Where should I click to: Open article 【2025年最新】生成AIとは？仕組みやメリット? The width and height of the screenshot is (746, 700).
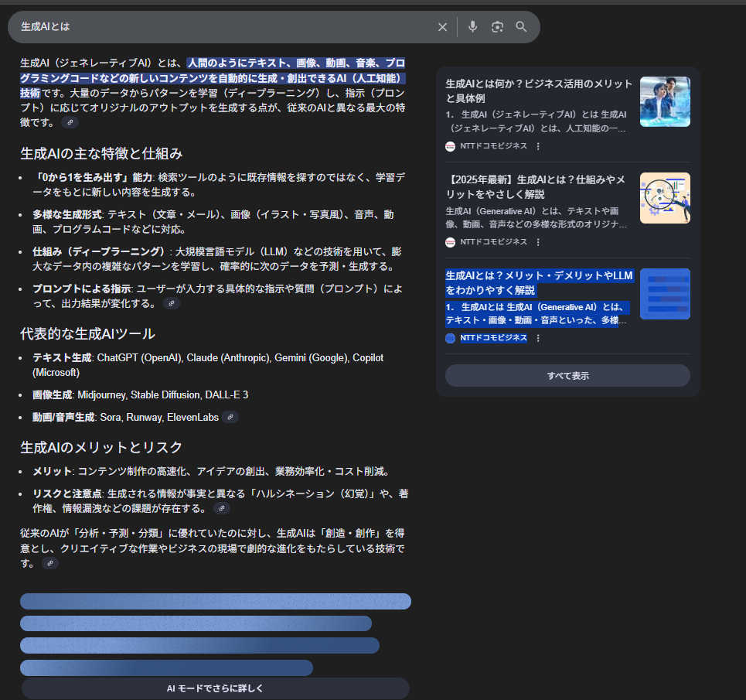pos(536,186)
